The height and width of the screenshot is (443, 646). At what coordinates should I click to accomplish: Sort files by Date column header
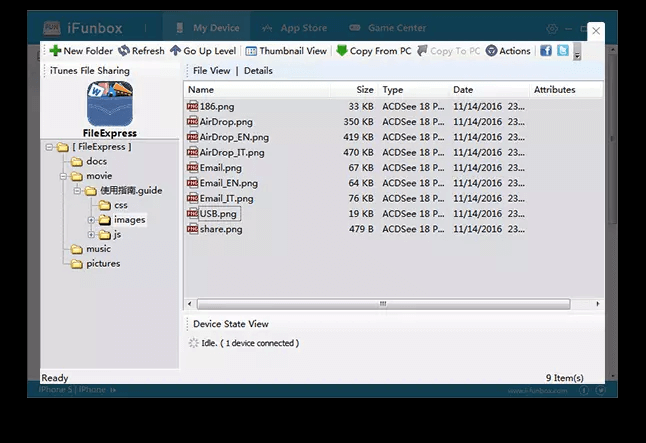463,90
